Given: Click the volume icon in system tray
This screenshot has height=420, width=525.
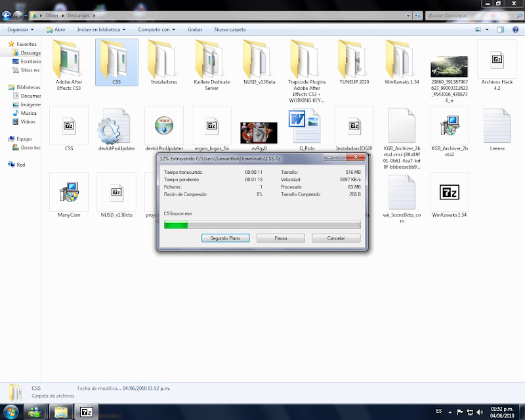Looking at the screenshot, I should [480, 412].
